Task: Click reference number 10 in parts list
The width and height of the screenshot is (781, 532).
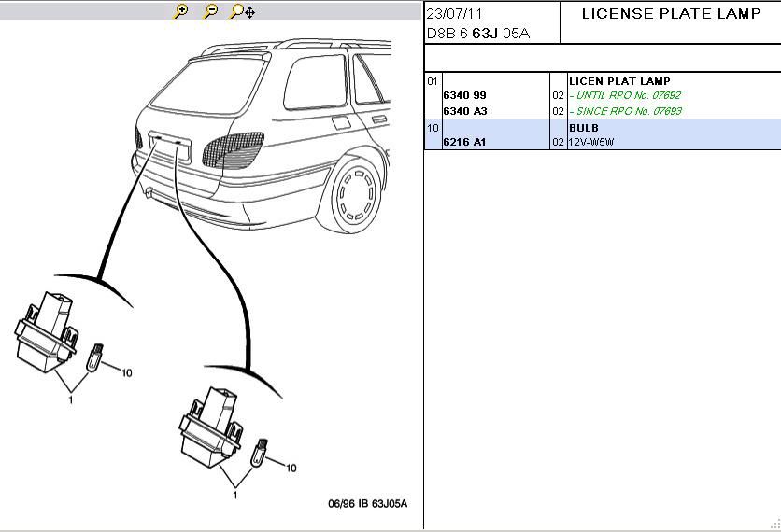Action: coord(433,128)
